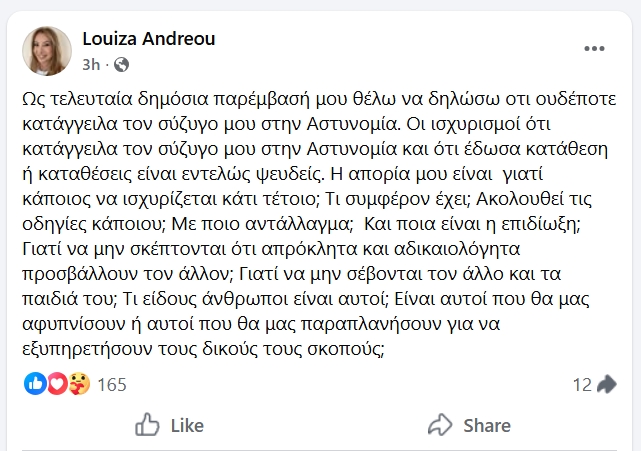Click the globe public audience icon

(x=122, y=65)
